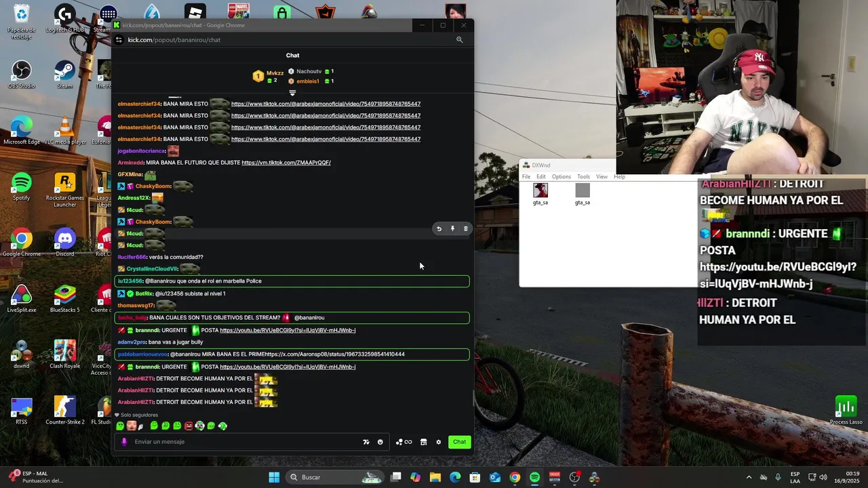Click username lucha_bala in chat
Screen dimensions: 868x488
pos(132,317)
